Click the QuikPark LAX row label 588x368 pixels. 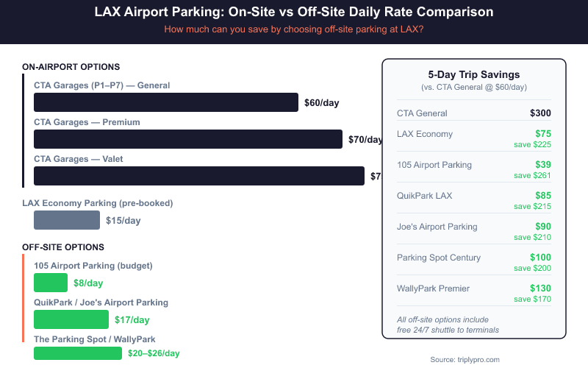pos(425,196)
